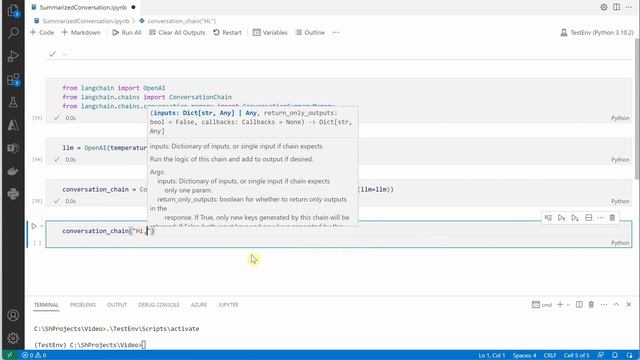
Task: Switch to the PROBLEMS panel tab
Action: click(83, 305)
